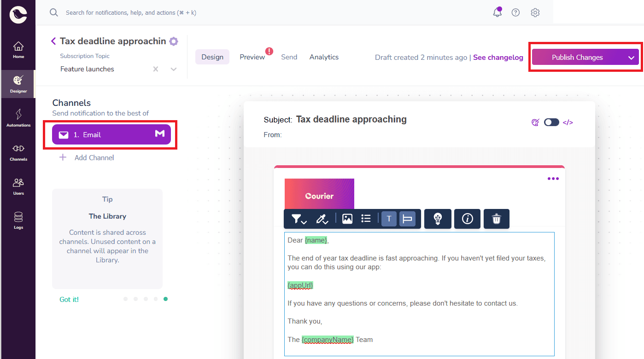Image resolution: width=644 pixels, height=359 pixels.
Task: Click the 'Thank you,' line
Action: [305, 321]
